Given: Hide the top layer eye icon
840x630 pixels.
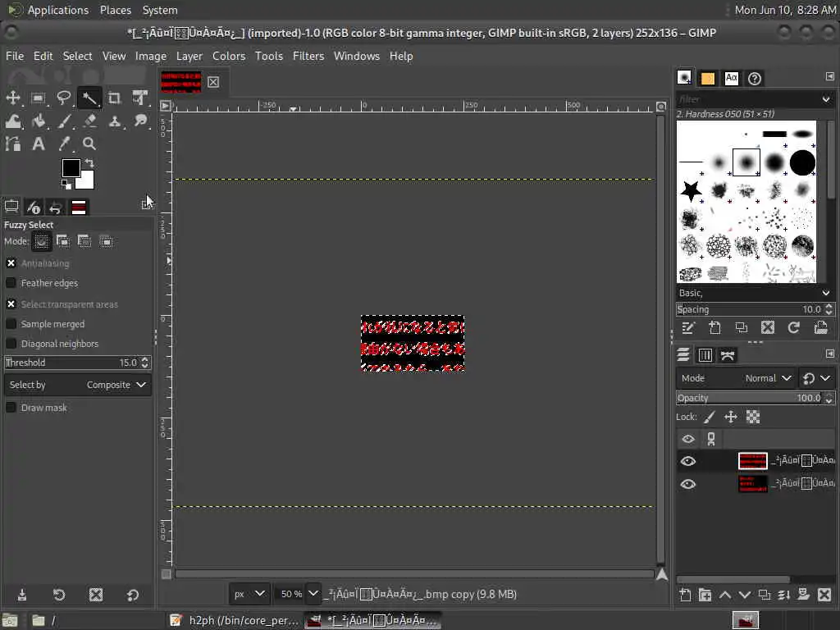Looking at the screenshot, I should pyautogui.click(x=688, y=461).
